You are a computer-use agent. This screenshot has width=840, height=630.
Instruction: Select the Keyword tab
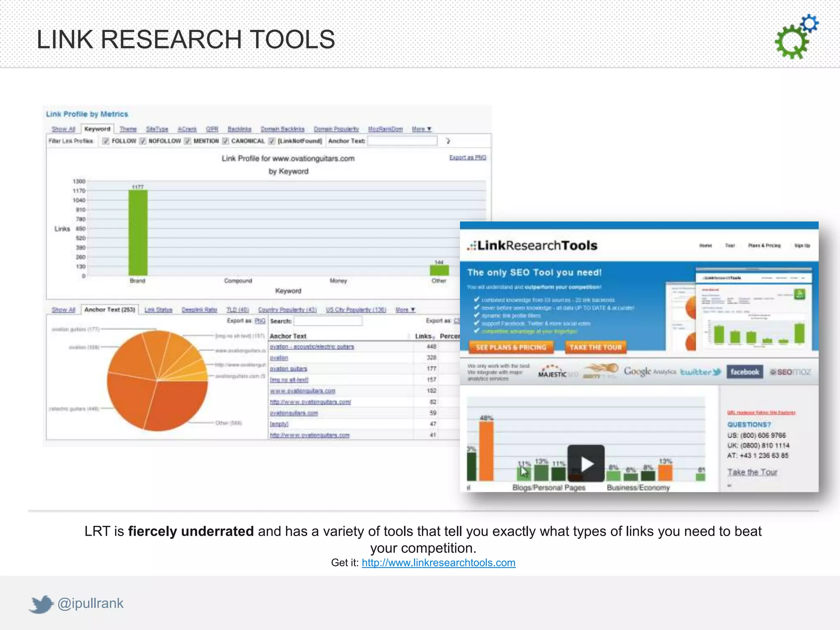click(x=97, y=129)
